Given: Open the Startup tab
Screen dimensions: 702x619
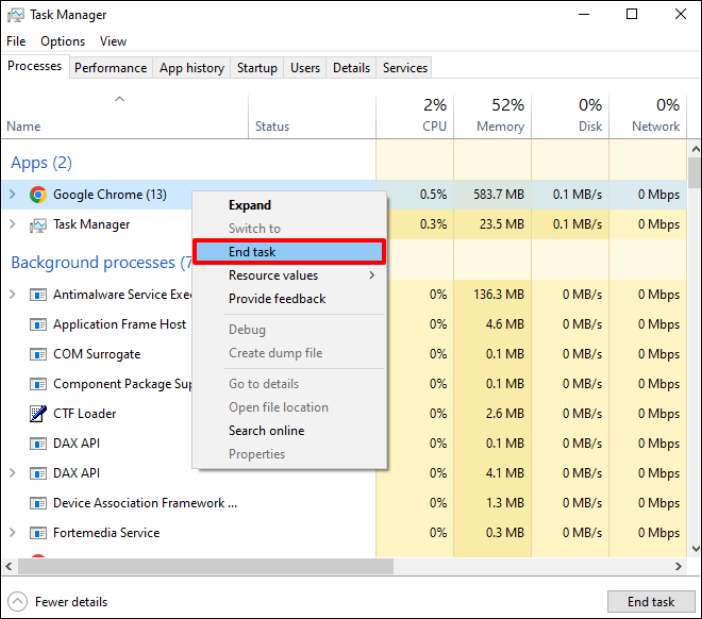Looking at the screenshot, I should [x=257, y=68].
